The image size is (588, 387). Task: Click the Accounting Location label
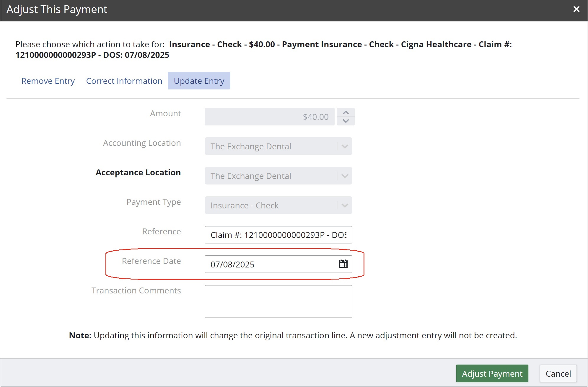tap(142, 143)
